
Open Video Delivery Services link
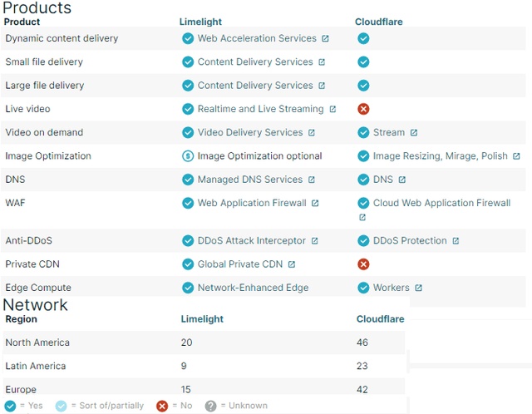[250, 132]
